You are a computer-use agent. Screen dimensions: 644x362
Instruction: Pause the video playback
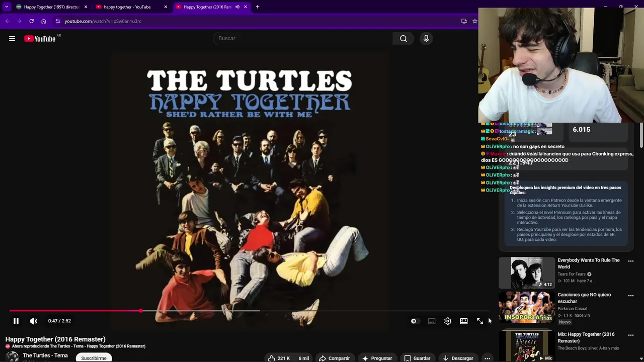click(16, 321)
